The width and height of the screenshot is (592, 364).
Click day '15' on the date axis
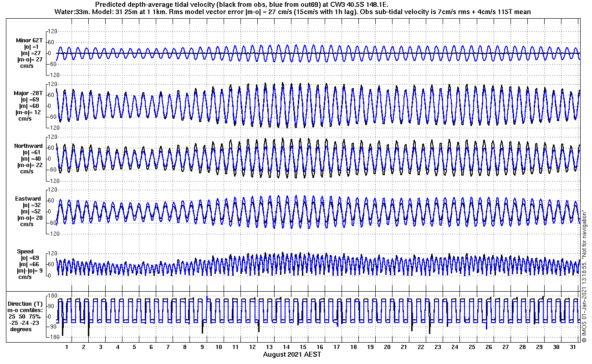(x=302, y=347)
